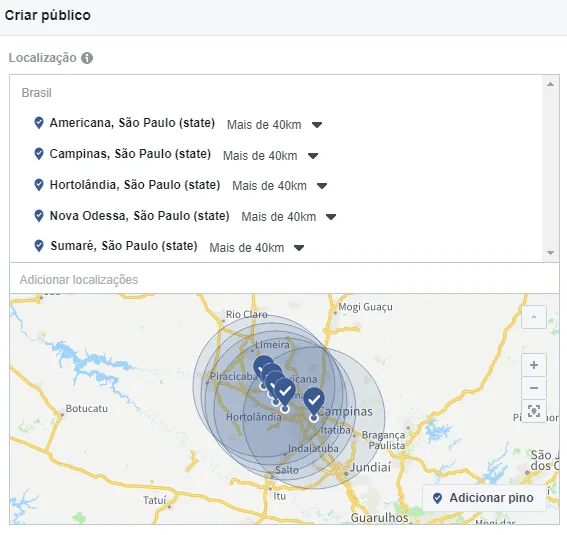Zoom in the map with plus

534,365
